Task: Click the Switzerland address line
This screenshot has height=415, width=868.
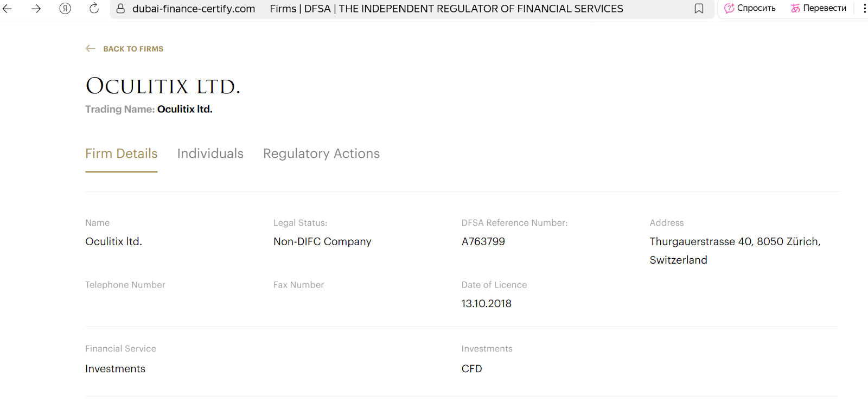Action: pyautogui.click(x=679, y=260)
